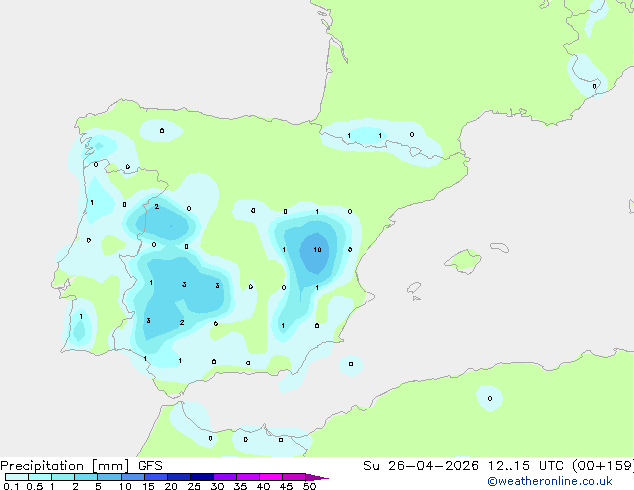Click the "35" legend scale label
Screen dimensions: 634x490
point(240,486)
